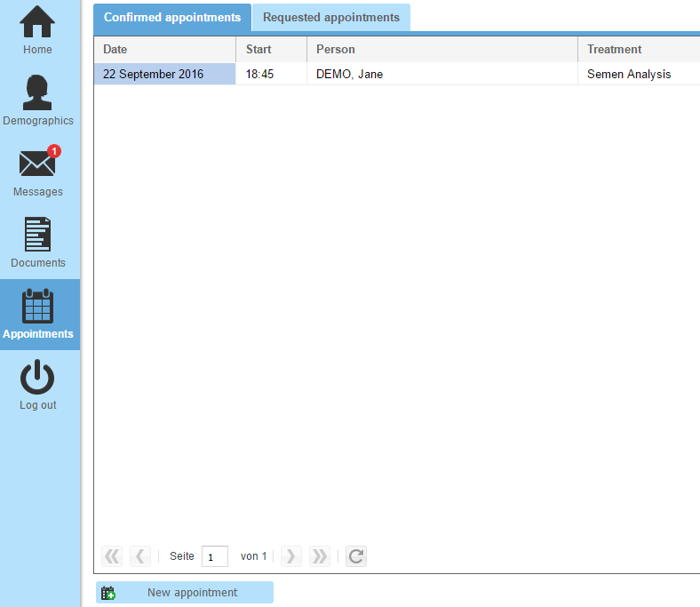Viewport: 700px width, 607px height.
Task: Sort by the Date column header
Action: pos(164,50)
